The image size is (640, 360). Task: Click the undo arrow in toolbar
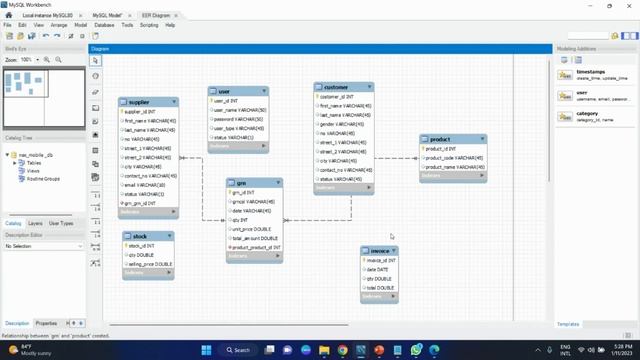click(x=46, y=36)
